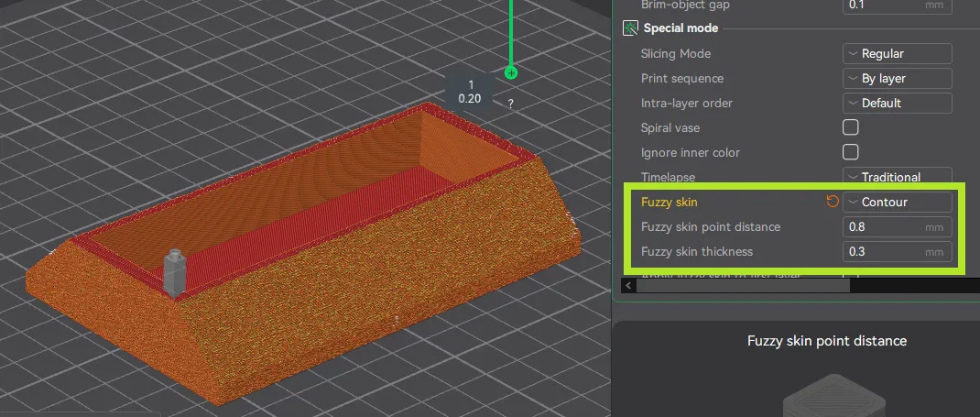
Task: Toggle the Spiral vase checkbox
Action: point(850,127)
